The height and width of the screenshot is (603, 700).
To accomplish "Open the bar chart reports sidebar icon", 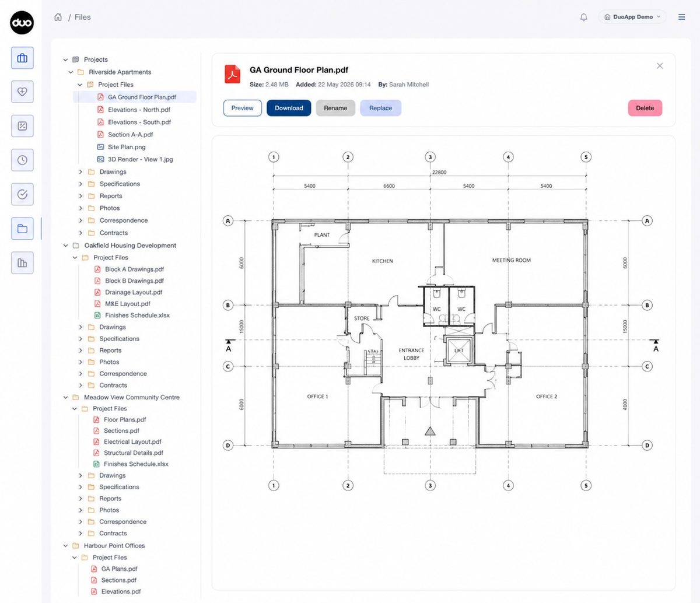I will (22, 263).
